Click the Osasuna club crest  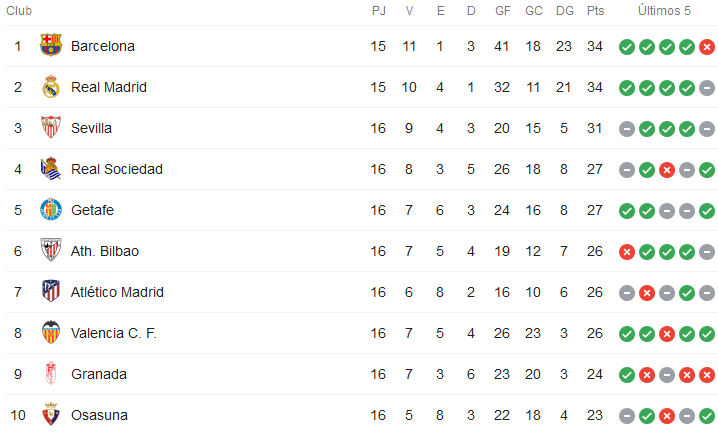[51, 414]
